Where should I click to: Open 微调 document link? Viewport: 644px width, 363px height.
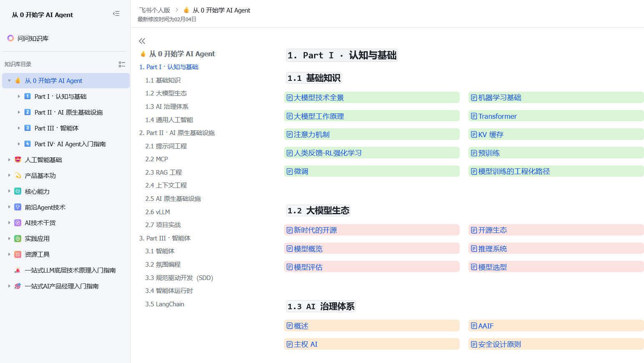pyautogui.click(x=301, y=171)
